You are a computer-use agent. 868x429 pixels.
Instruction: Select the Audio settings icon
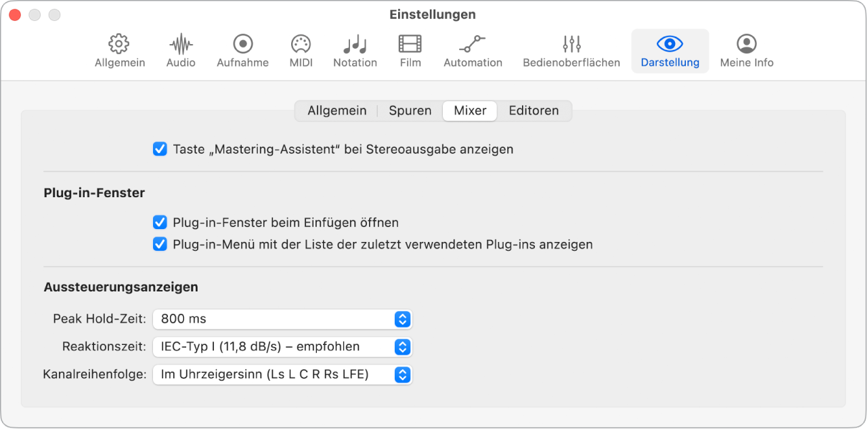[180, 51]
